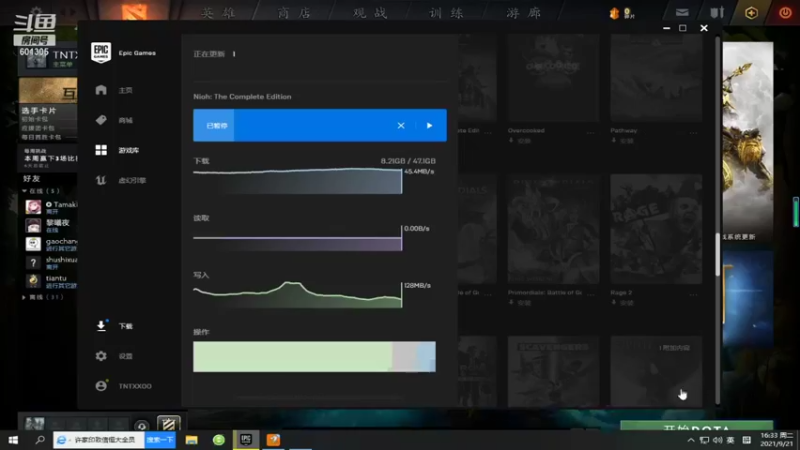Image resolution: width=800 pixels, height=450 pixels.
Task: Install Pathway from its card
Action: click(622, 141)
